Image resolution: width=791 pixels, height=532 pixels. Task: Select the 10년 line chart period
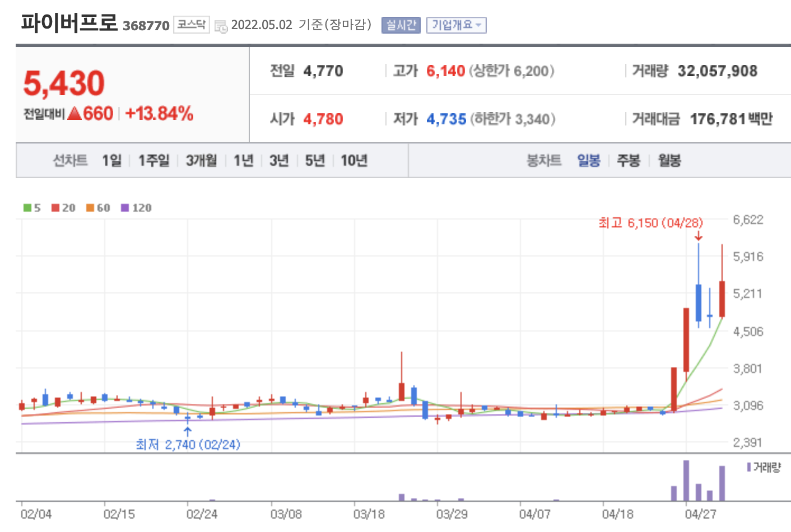click(354, 161)
